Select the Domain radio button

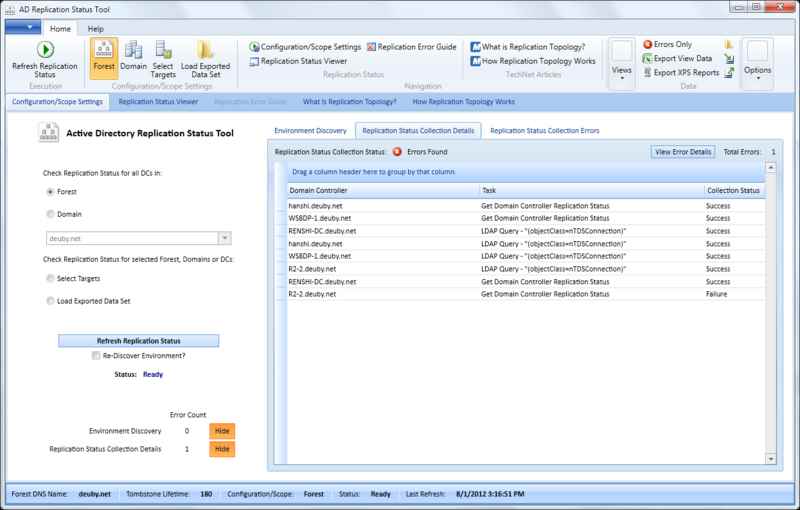(x=50, y=214)
